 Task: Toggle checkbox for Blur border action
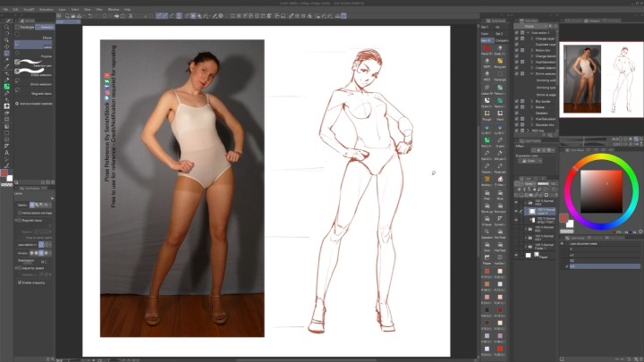click(x=517, y=101)
